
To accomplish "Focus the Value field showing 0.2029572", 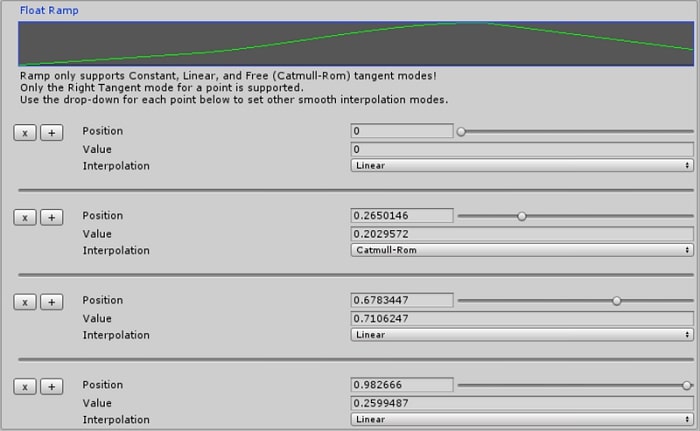I will 522,233.
